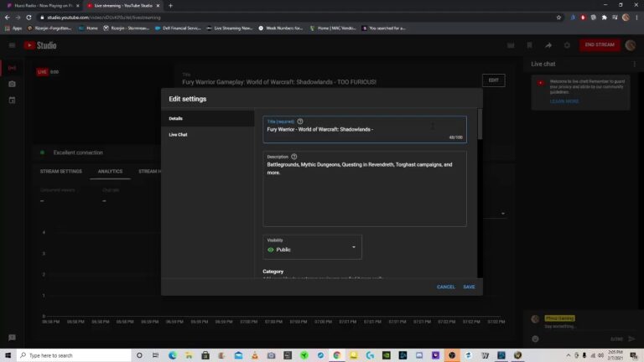Open LEARN MORE link in live chat
The height and width of the screenshot is (362, 644).
point(564,101)
